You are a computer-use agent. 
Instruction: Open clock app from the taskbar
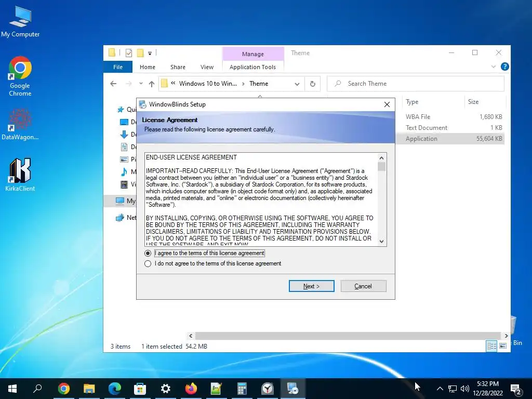point(268,389)
